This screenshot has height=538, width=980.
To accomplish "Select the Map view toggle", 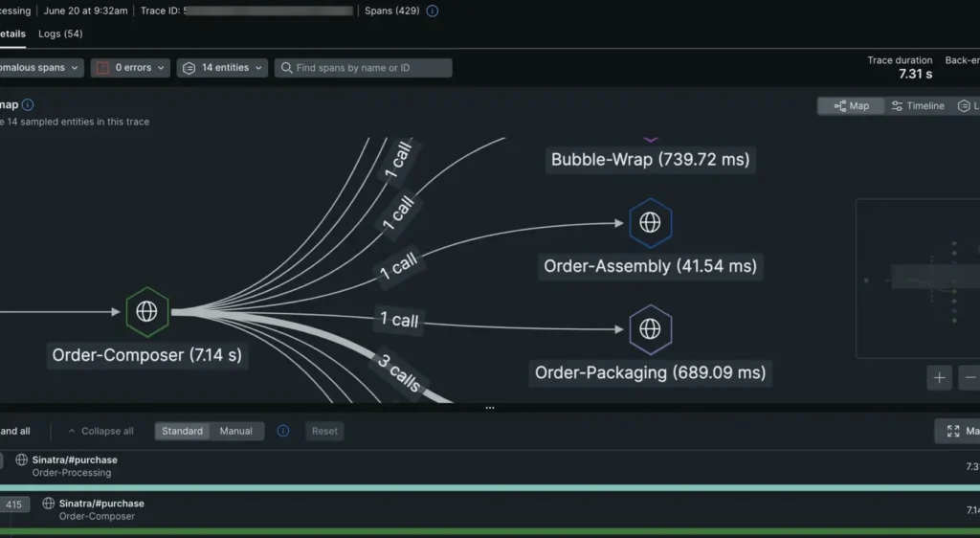I will coord(851,106).
